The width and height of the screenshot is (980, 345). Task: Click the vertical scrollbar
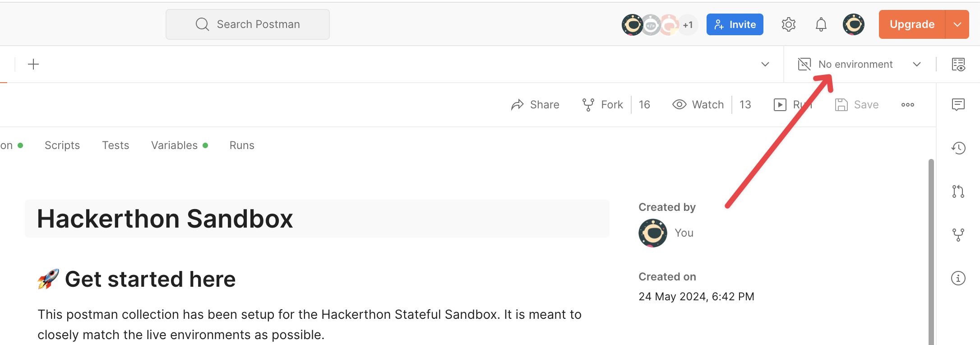931,248
